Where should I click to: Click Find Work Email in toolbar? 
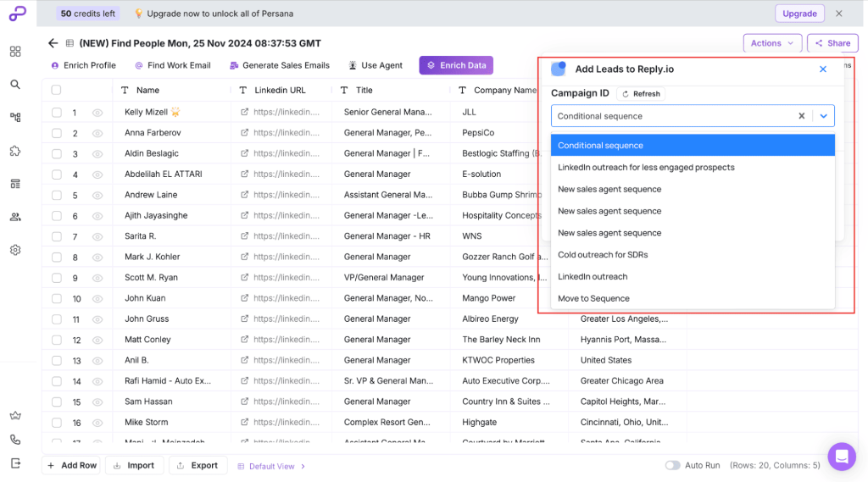tap(173, 65)
